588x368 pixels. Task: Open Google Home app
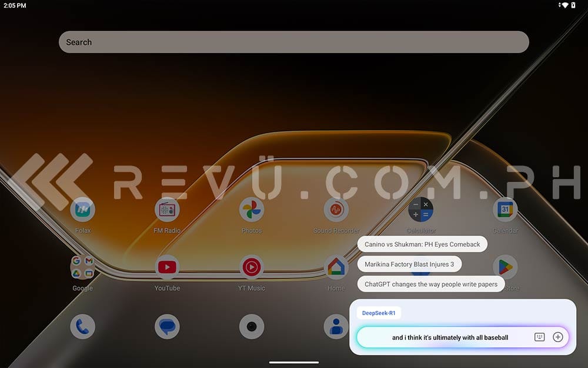pos(336,267)
